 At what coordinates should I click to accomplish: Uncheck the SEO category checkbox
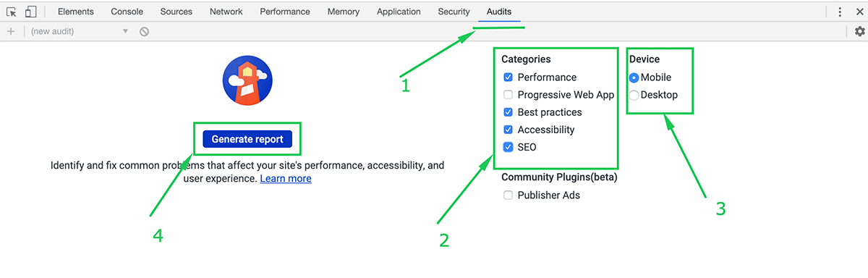click(509, 147)
